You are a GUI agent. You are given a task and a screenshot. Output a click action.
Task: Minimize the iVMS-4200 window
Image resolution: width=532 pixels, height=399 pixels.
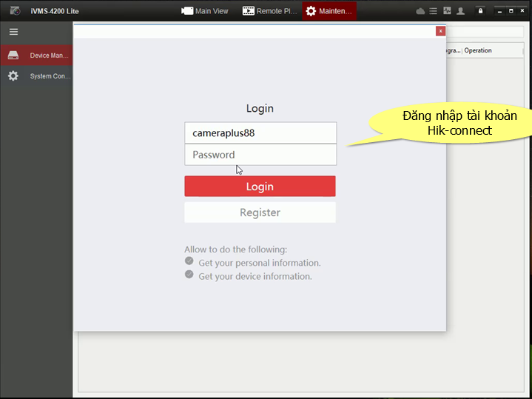[x=499, y=11]
